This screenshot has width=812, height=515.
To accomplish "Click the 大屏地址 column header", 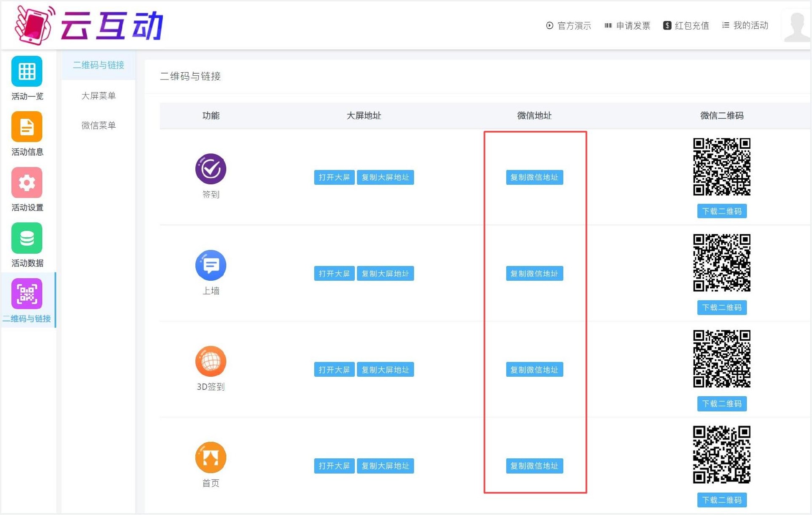I will click(364, 115).
